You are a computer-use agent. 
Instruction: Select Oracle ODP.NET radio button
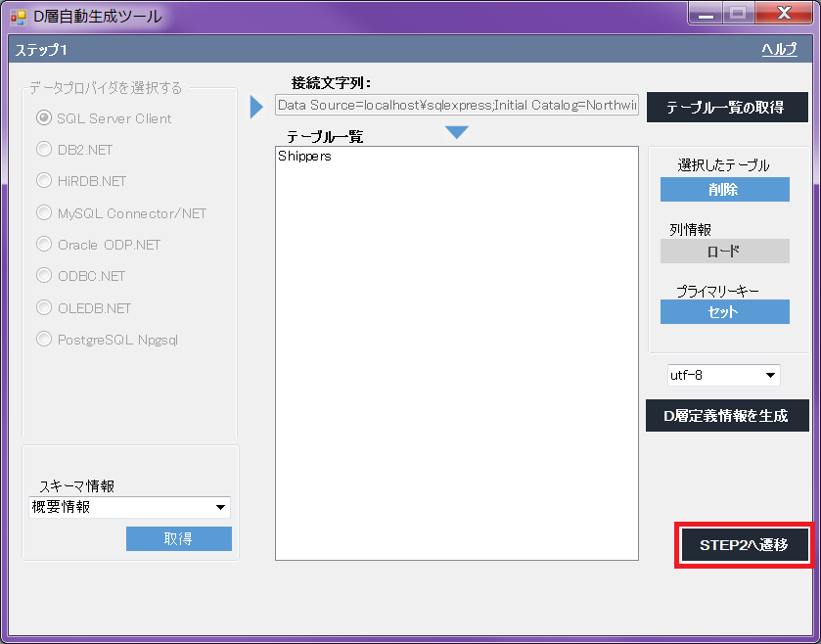(44, 245)
